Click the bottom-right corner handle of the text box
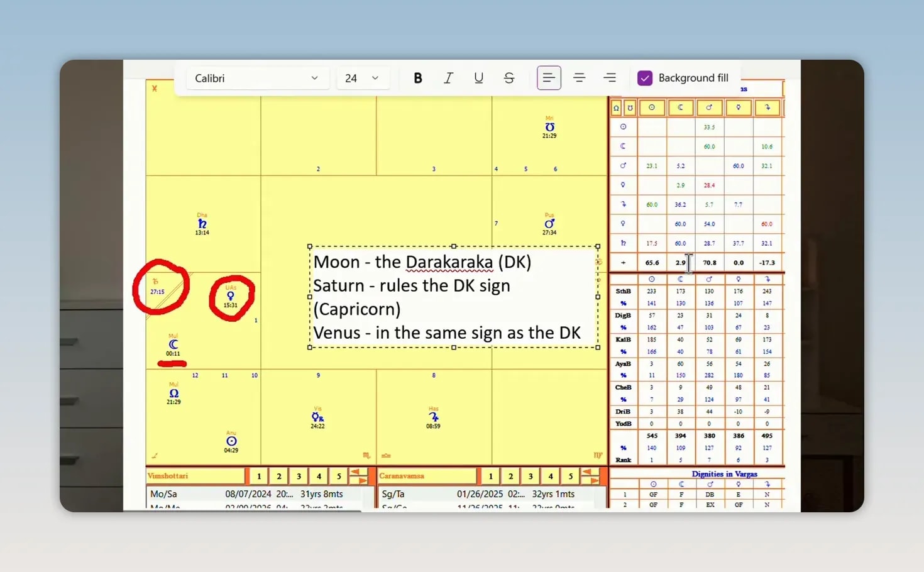Screen dimensions: 924x572 [598, 348]
